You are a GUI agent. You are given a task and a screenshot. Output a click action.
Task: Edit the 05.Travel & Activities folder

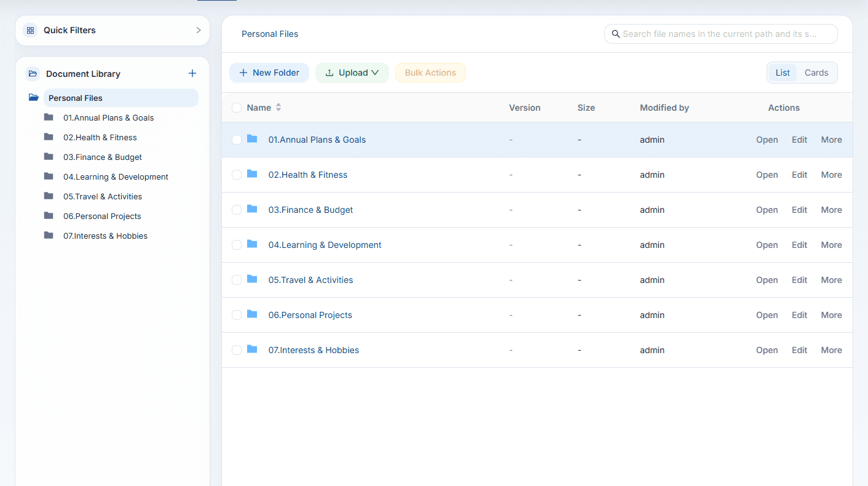click(799, 280)
